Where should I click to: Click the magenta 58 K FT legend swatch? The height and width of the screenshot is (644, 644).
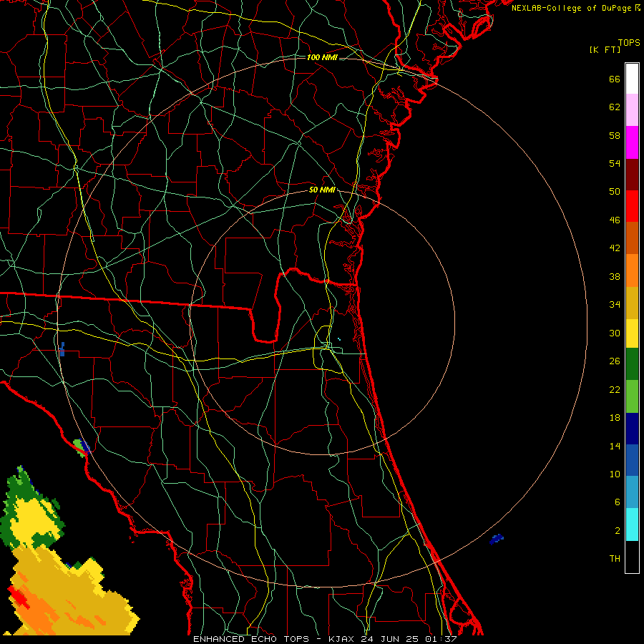click(x=632, y=142)
